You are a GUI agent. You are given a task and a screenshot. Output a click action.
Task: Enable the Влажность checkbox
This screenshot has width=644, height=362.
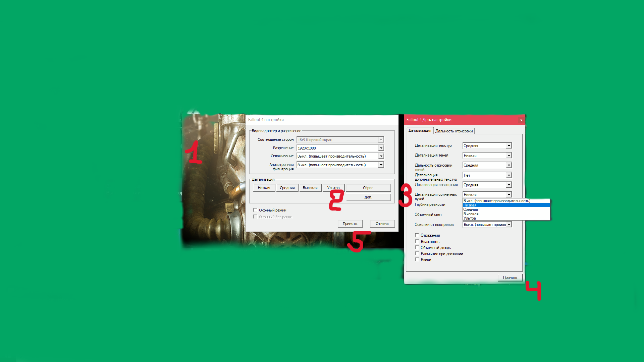click(417, 241)
